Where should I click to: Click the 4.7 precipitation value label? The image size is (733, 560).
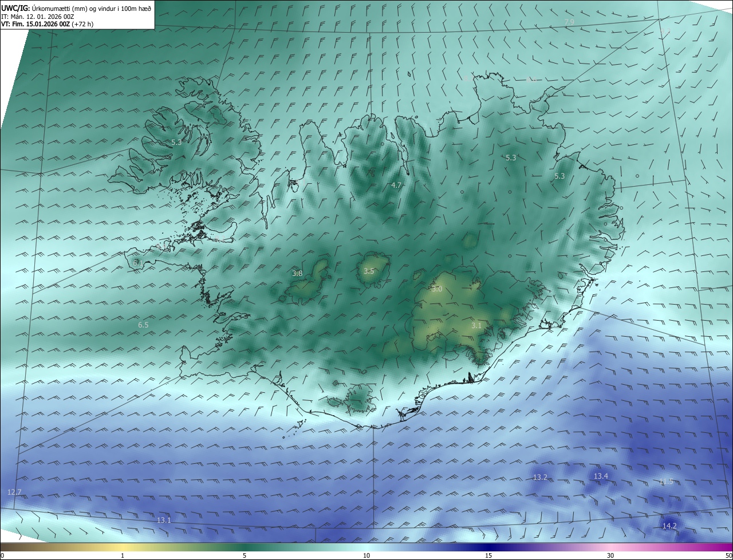(x=396, y=186)
